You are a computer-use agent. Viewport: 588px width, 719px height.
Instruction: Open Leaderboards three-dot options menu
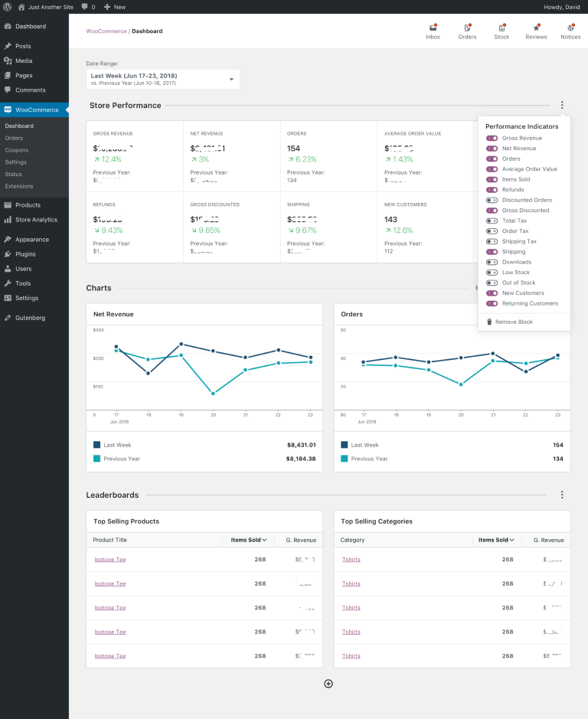point(562,495)
